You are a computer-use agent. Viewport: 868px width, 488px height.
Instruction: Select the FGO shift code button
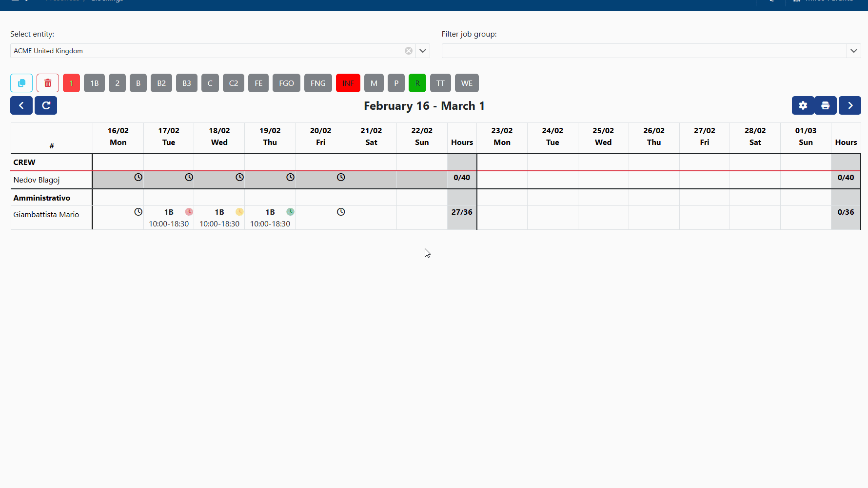286,83
